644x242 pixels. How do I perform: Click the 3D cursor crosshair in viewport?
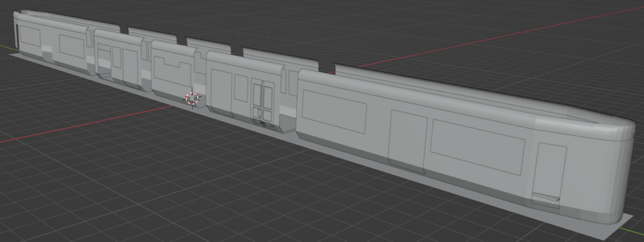click(x=192, y=98)
